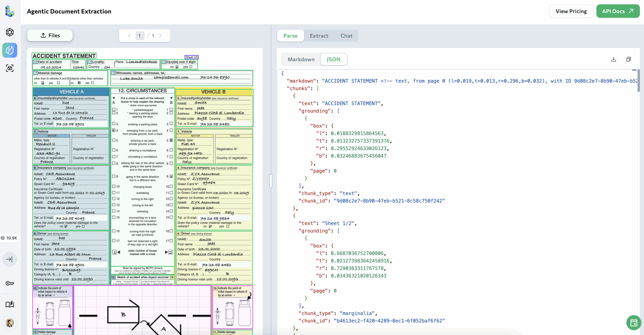Expand the collapsed sidebar arrow

click(x=10, y=259)
